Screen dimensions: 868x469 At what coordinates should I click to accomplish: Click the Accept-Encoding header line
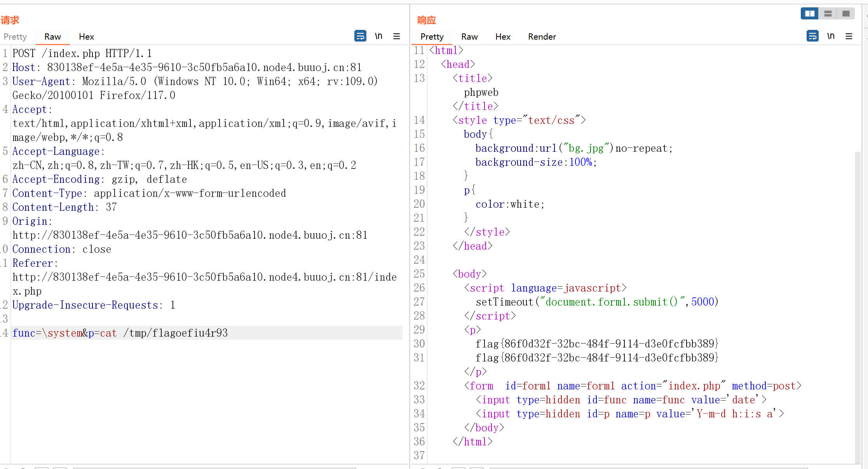click(x=99, y=179)
